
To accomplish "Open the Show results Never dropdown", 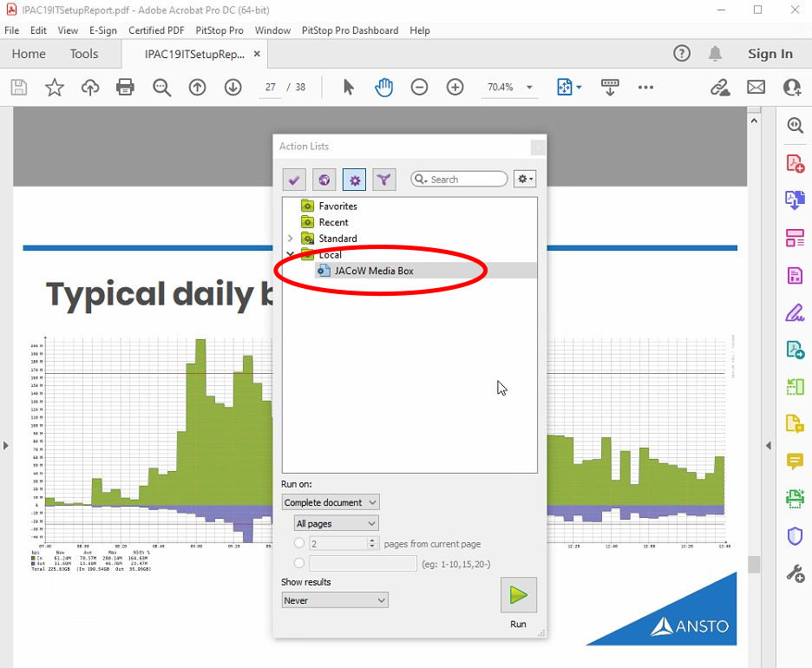I will point(335,600).
